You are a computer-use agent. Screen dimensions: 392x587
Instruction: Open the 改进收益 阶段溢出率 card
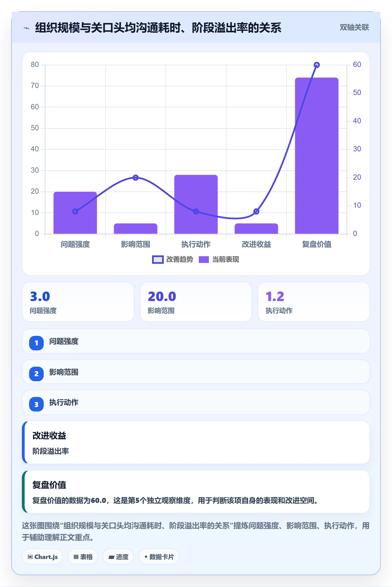[196, 442]
